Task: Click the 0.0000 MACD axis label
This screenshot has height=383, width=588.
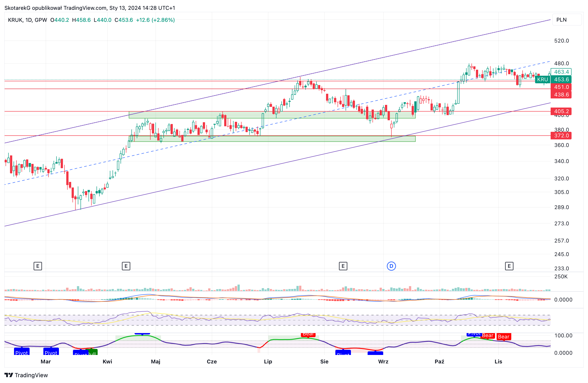Action: pos(563,300)
